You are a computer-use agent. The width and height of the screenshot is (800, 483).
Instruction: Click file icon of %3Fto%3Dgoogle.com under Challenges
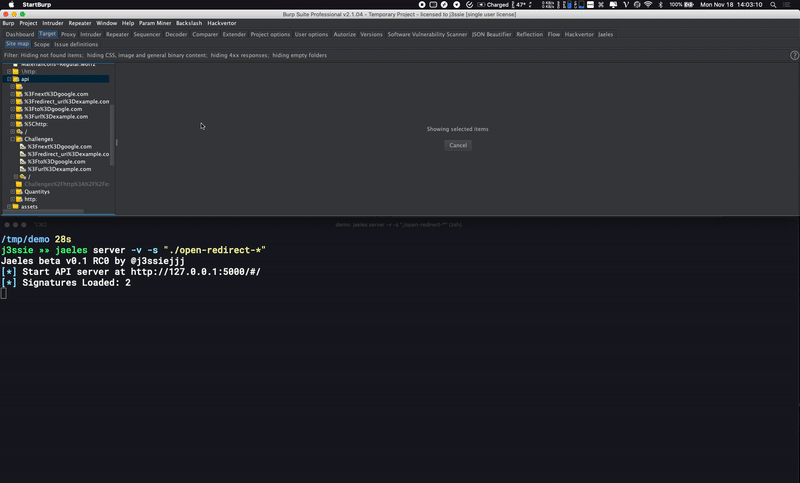[x=22, y=162]
